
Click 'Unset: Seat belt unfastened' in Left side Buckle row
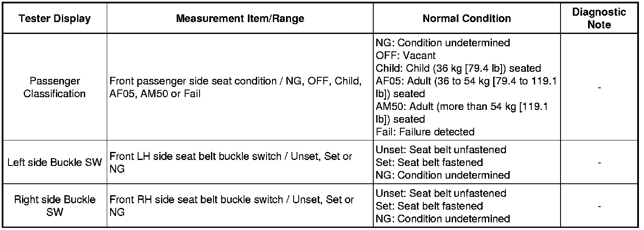tap(441, 150)
